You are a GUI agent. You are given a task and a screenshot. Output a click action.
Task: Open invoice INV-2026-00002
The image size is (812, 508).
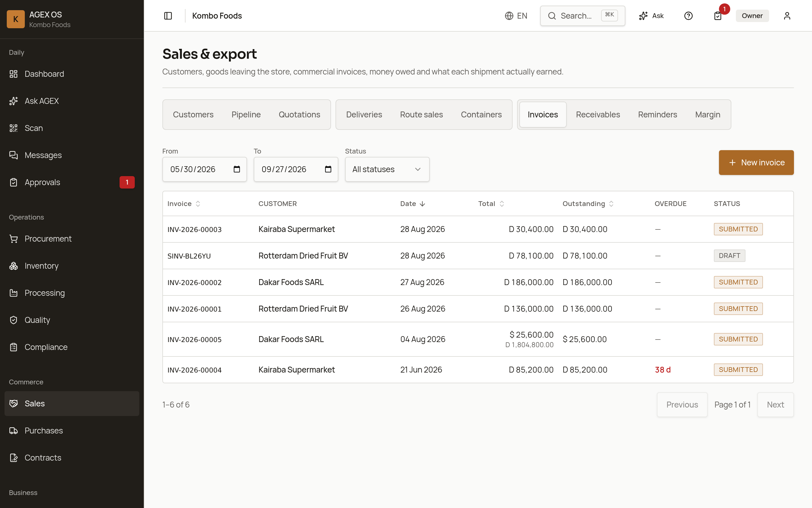[x=194, y=283]
